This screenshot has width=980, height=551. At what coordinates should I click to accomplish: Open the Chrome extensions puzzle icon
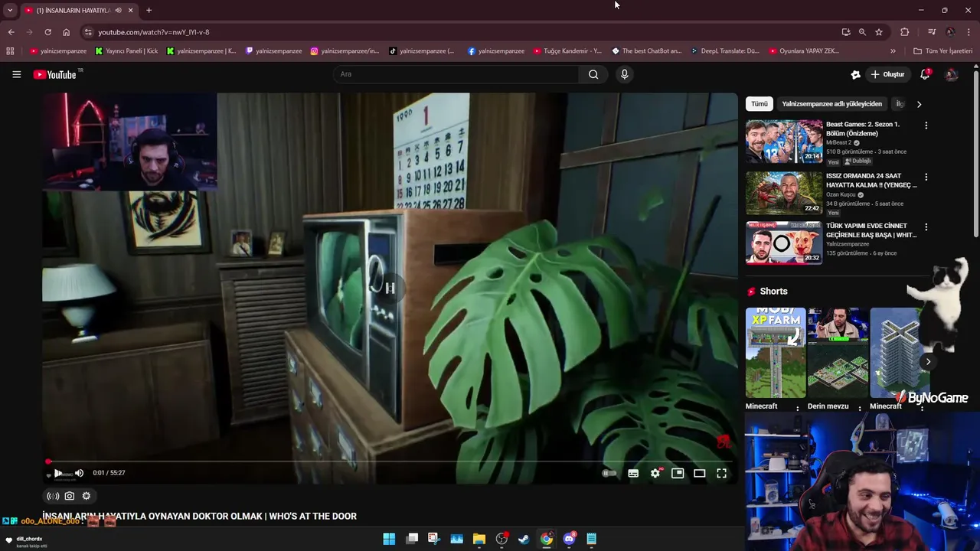pyautogui.click(x=904, y=32)
